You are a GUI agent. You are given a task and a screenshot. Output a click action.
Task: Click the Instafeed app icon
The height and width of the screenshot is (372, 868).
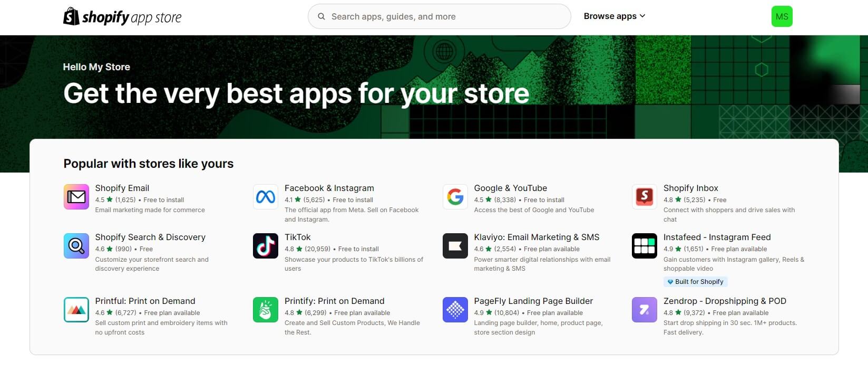pos(645,246)
